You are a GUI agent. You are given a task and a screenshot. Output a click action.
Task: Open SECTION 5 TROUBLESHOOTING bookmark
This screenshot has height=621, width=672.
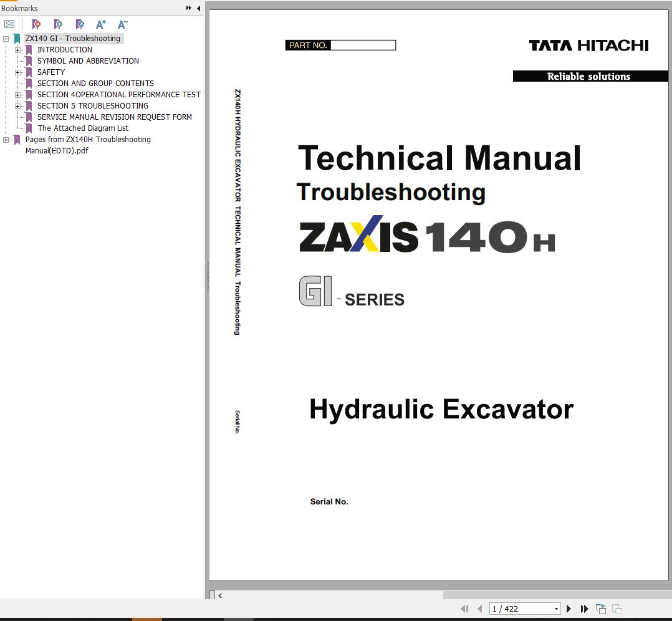(92, 105)
